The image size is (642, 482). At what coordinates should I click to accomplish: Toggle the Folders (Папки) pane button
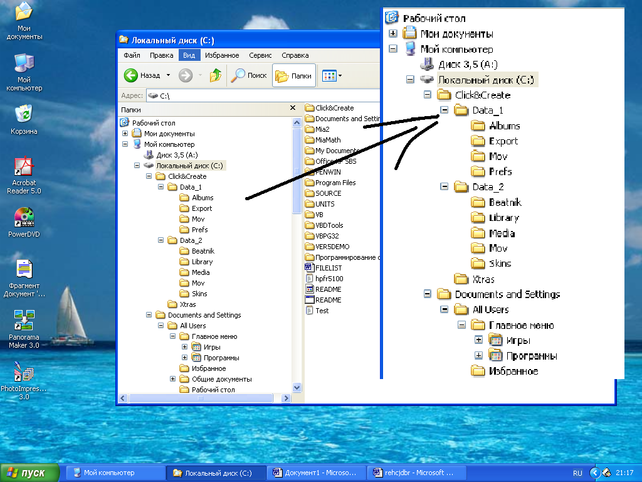[x=295, y=75]
